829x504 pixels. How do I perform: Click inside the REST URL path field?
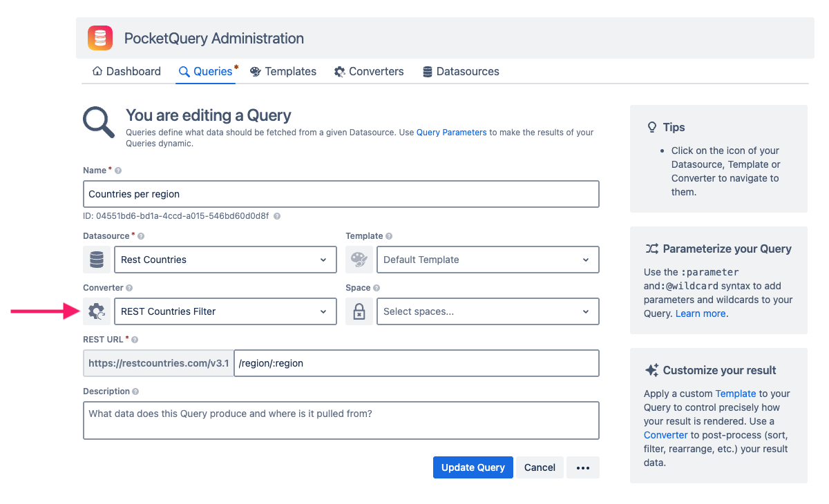414,363
